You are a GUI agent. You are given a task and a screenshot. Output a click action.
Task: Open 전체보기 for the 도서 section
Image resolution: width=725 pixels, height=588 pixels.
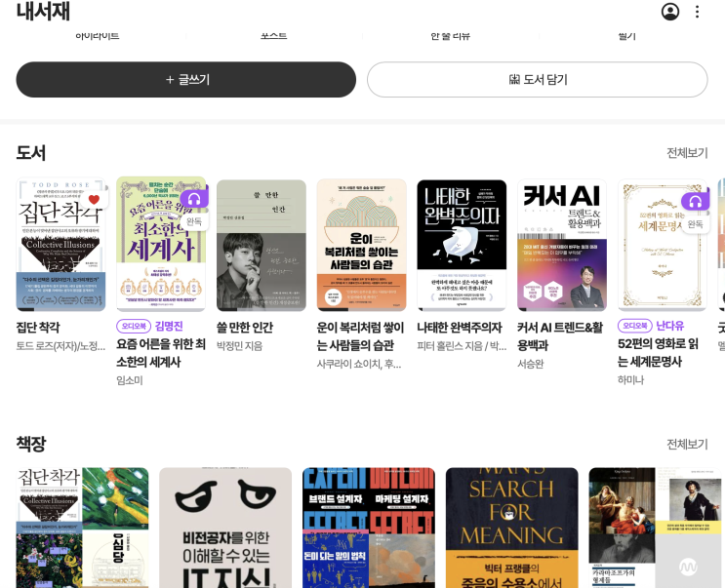tap(687, 153)
